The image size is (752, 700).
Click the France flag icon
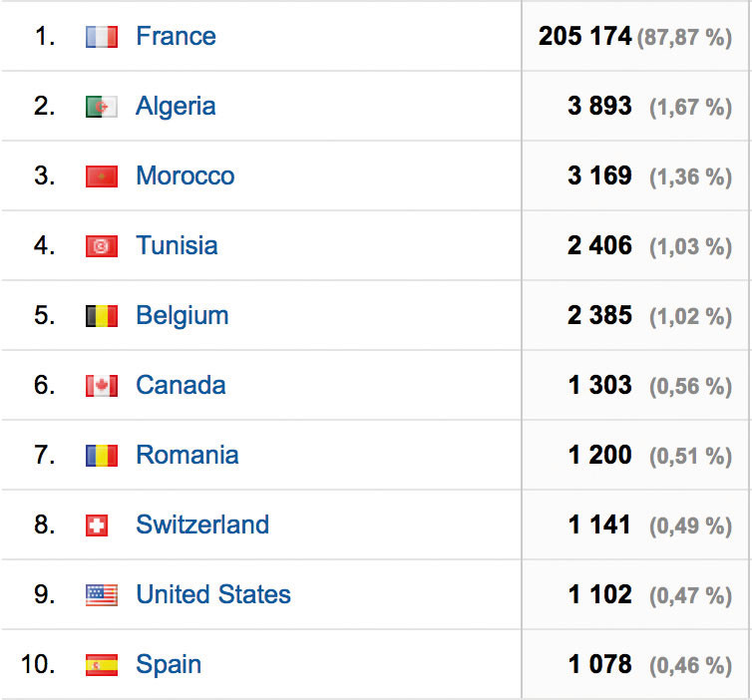click(x=102, y=37)
